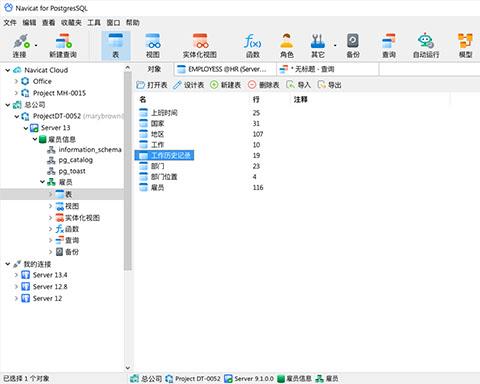
Task: Open the 自动运行 (Automation) toolbar icon
Action: 426,46
